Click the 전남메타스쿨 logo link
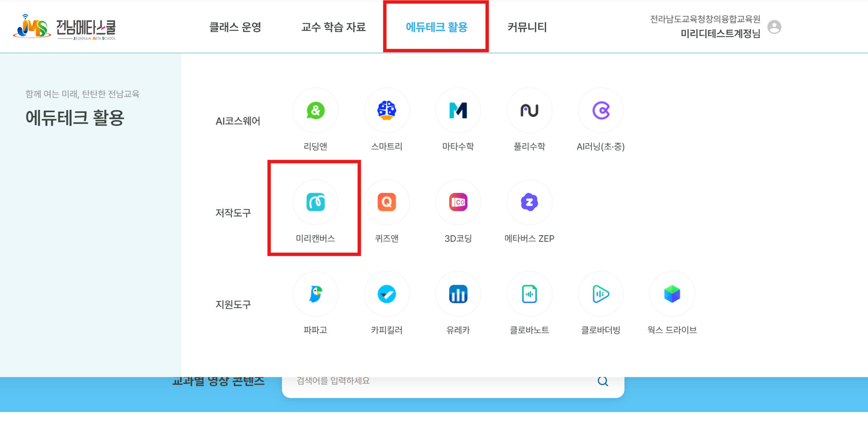 tap(65, 27)
